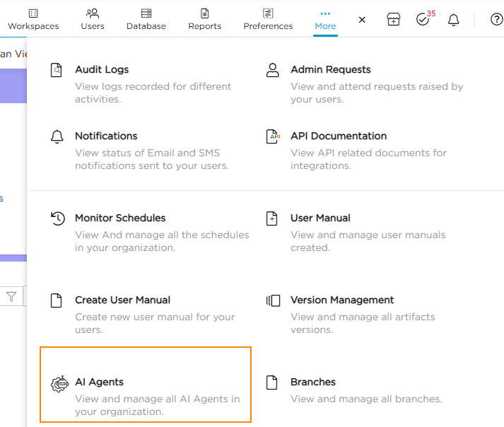Click the API Documentation file icon
The width and height of the screenshot is (504, 427).
coord(272,136)
